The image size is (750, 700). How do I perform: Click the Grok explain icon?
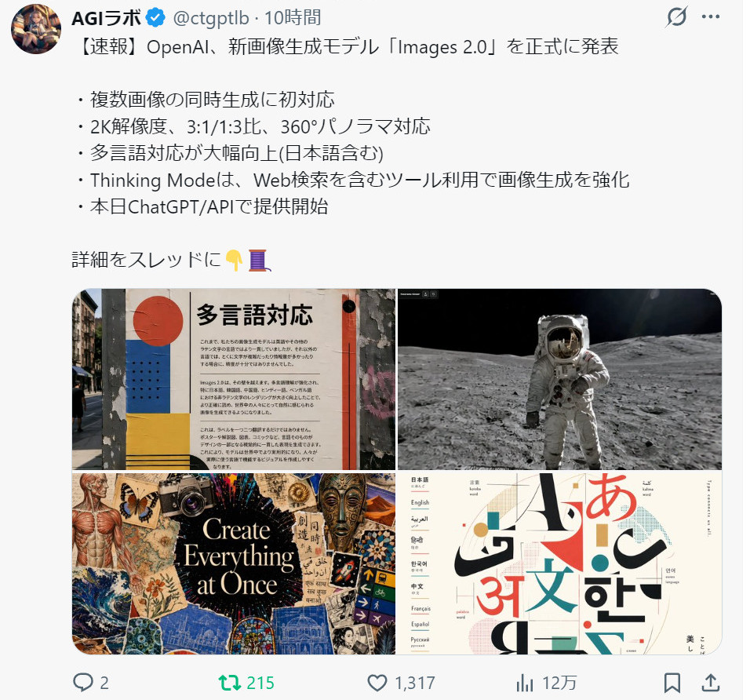677,17
